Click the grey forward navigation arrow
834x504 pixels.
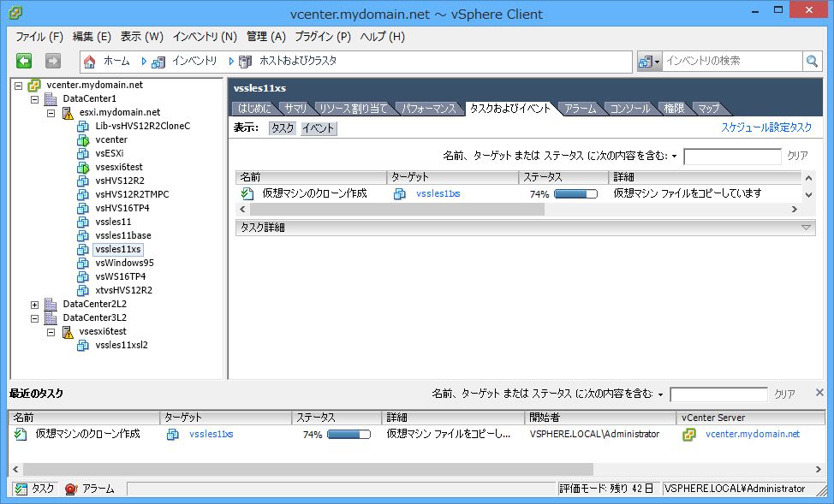click(52, 61)
